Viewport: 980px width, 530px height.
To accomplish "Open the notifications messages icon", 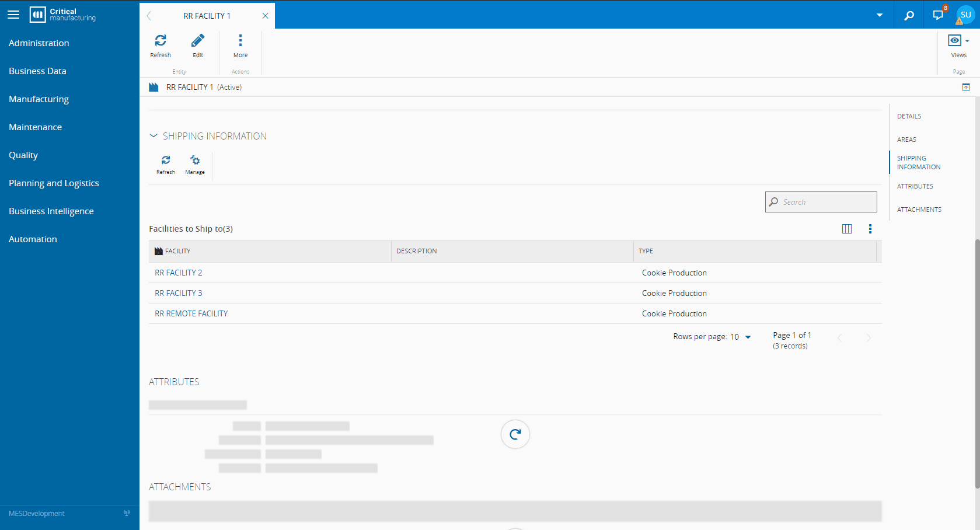I will coord(938,15).
